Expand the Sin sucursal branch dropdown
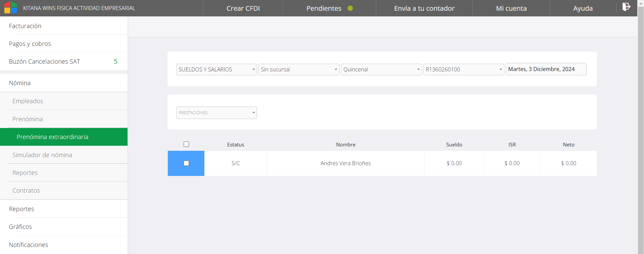Image resolution: width=644 pixels, height=254 pixels. click(x=299, y=69)
